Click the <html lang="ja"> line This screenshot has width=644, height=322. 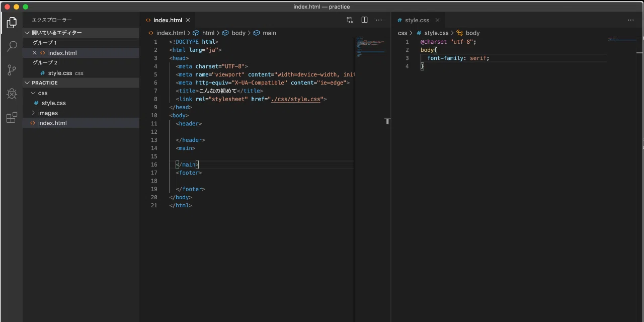[x=195, y=50]
